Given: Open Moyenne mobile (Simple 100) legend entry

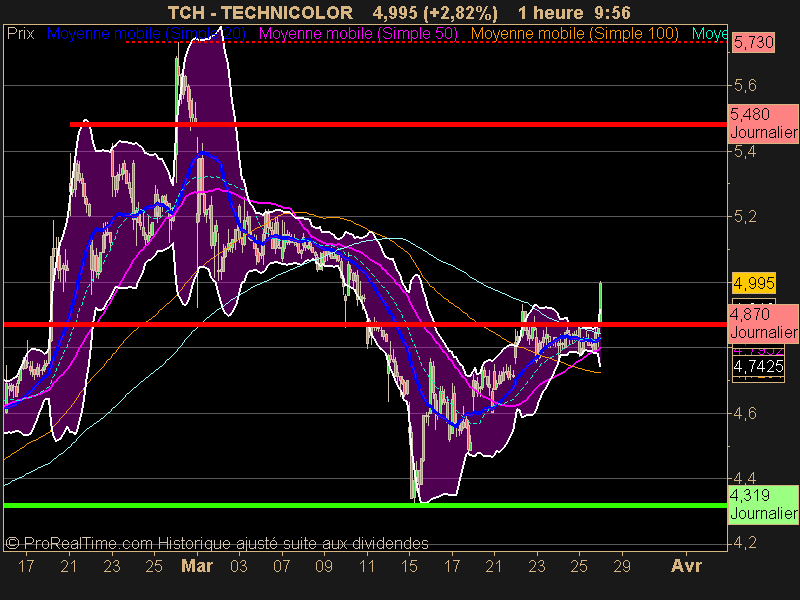Looking at the screenshot, I should (x=575, y=34).
